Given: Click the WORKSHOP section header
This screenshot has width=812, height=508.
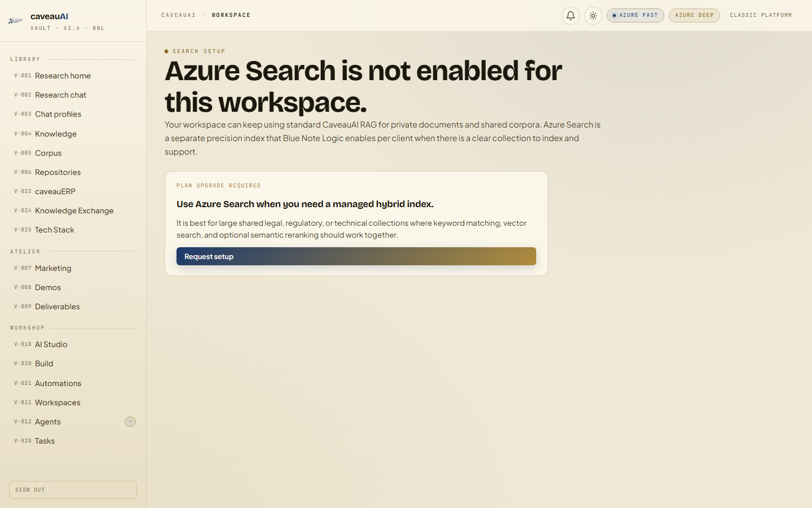Looking at the screenshot, I should (x=27, y=328).
